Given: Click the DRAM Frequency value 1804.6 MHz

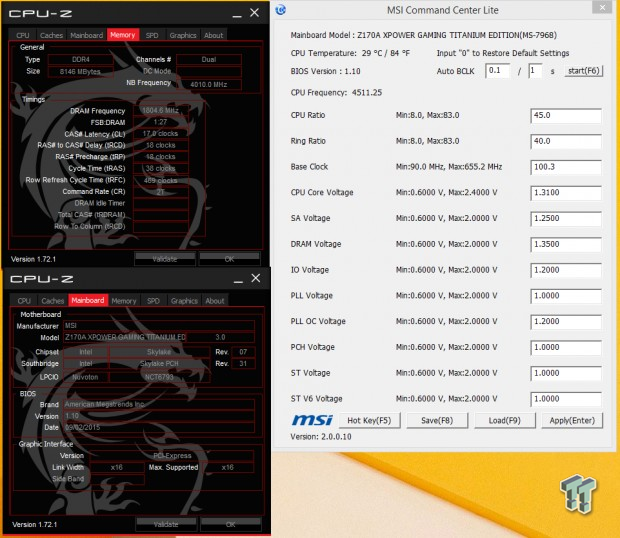Looking at the screenshot, I should (160, 110).
